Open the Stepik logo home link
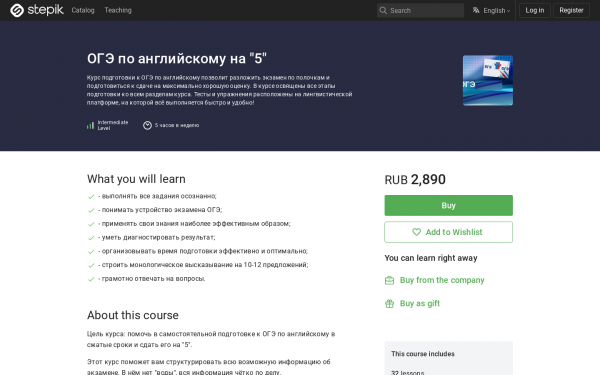Screen dimensions: 600x375 (37, 10)
